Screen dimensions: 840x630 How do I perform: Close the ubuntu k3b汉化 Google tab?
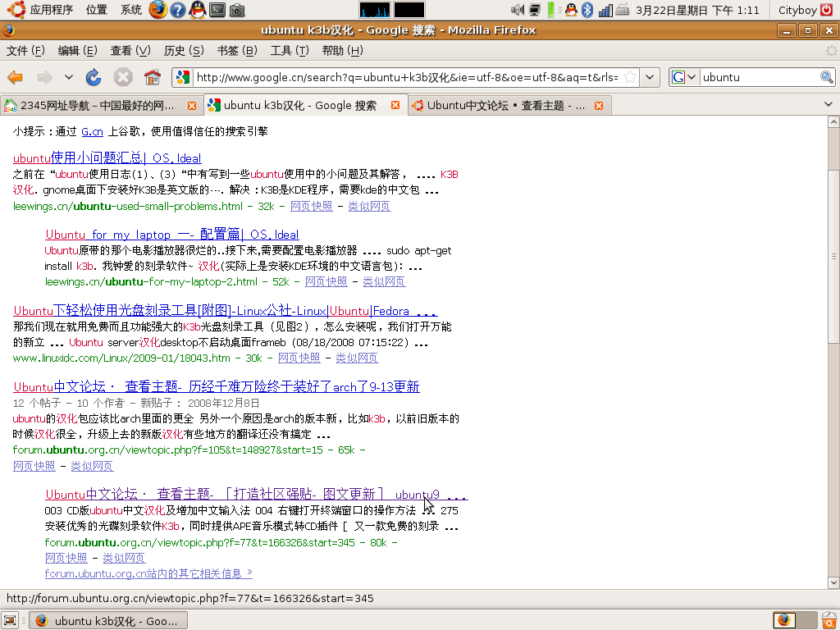395,105
